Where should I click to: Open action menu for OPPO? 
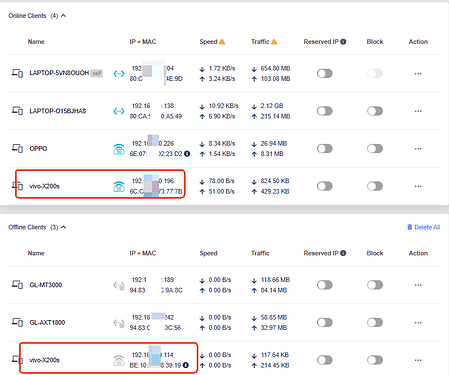tap(418, 149)
